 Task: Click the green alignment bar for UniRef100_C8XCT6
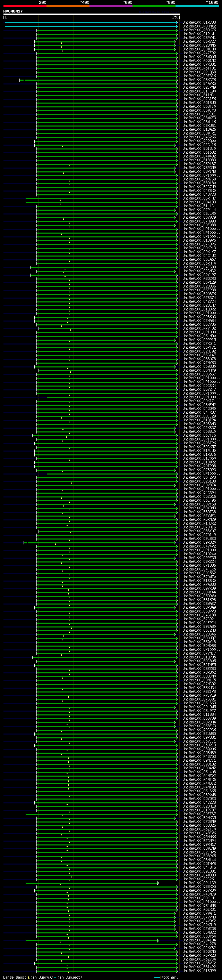99,80
